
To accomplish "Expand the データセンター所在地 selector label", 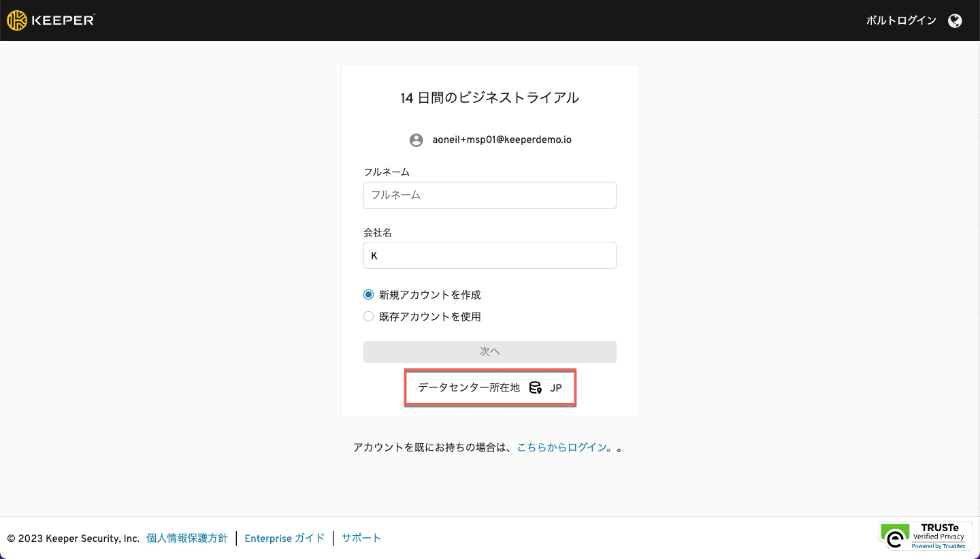I will click(x=469, y=388).
